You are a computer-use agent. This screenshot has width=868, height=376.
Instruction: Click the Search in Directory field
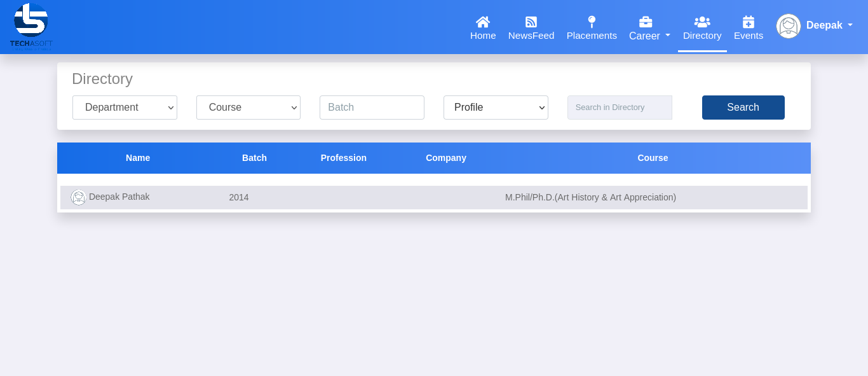(x=620, y=108)
